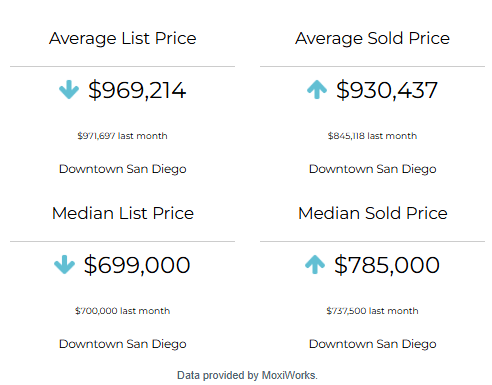Click the $699,000 median list value

click(137, 265)
